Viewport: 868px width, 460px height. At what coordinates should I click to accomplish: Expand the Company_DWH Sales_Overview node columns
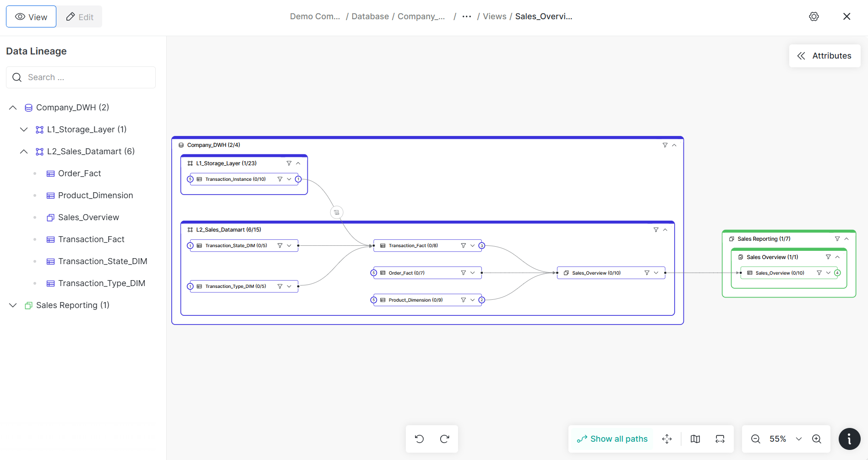point(656,273)
